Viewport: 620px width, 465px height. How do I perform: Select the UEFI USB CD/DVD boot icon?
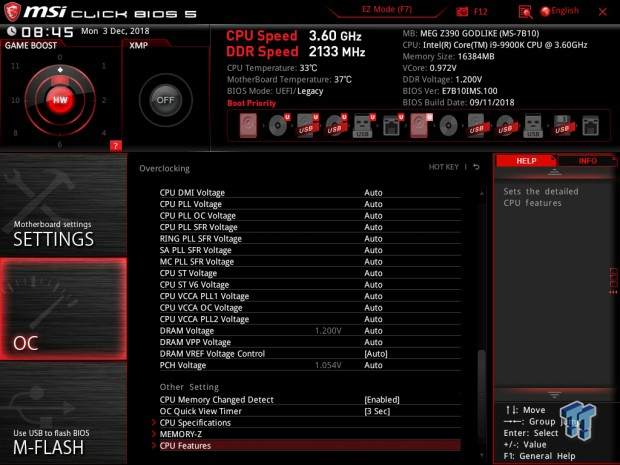[x=336, y=126]
